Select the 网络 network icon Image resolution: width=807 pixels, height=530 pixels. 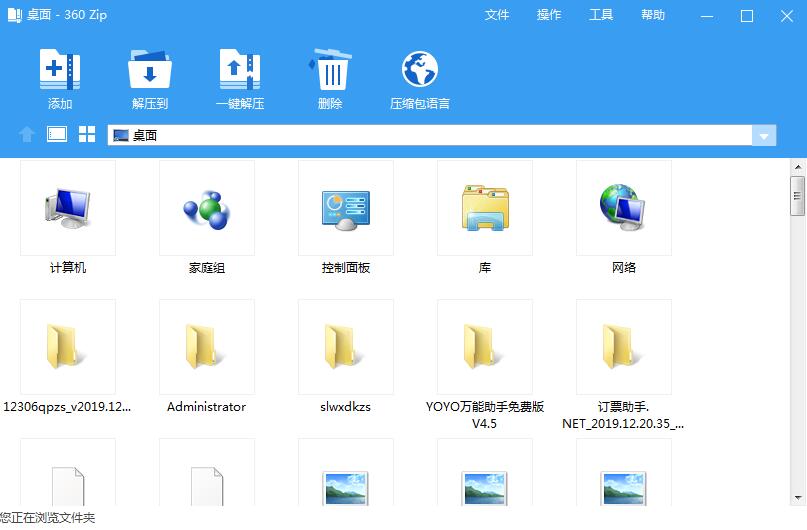[624, 208]
